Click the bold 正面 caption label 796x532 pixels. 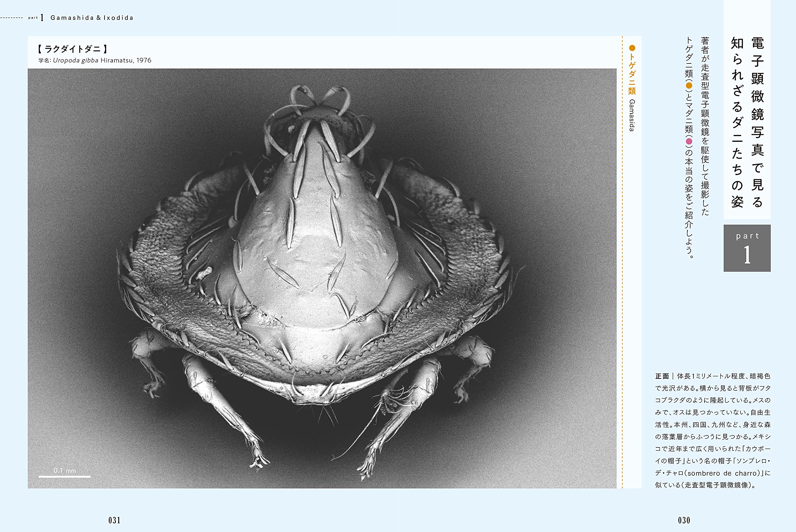click(662, 376)
